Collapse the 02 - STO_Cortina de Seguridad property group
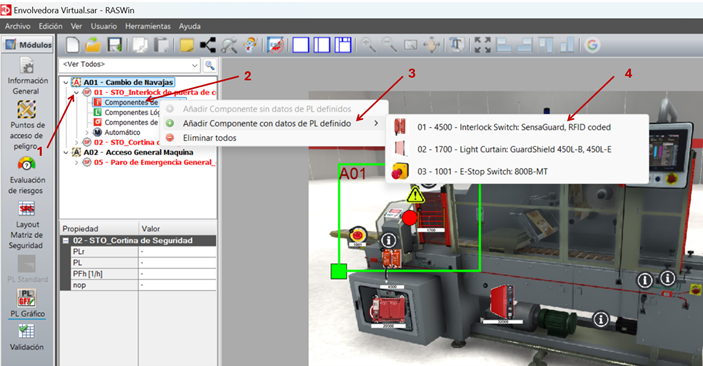 (x=65, y=241)
